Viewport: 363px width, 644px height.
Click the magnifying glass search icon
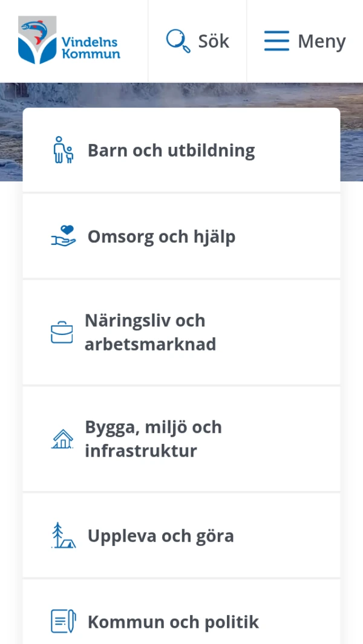coord(178,41)
